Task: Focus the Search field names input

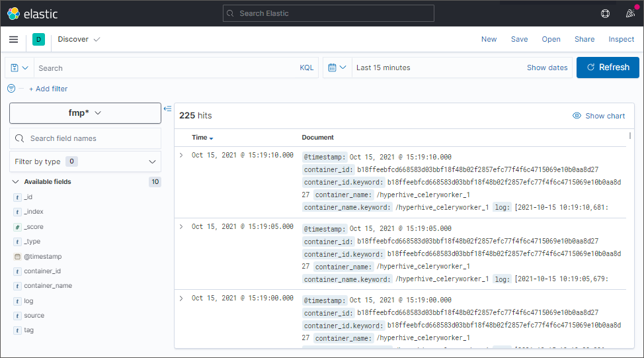Action: tap(93, 138)
